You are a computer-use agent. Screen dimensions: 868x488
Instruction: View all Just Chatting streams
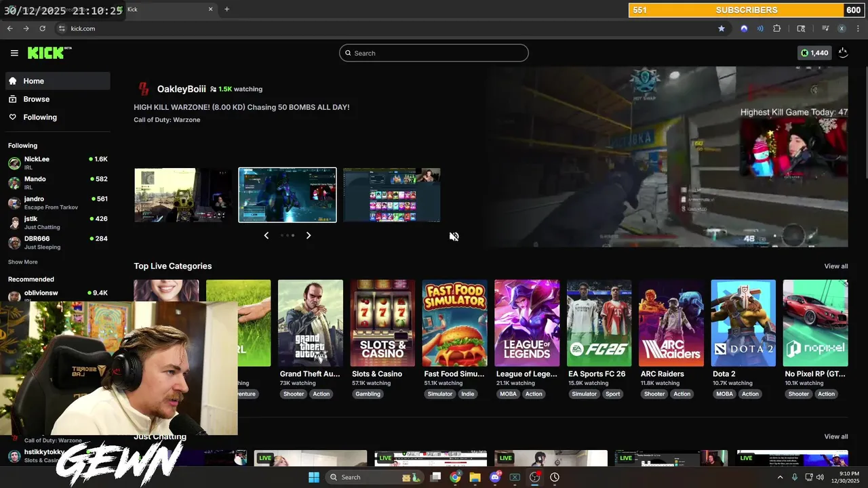(x=835, y=436)
